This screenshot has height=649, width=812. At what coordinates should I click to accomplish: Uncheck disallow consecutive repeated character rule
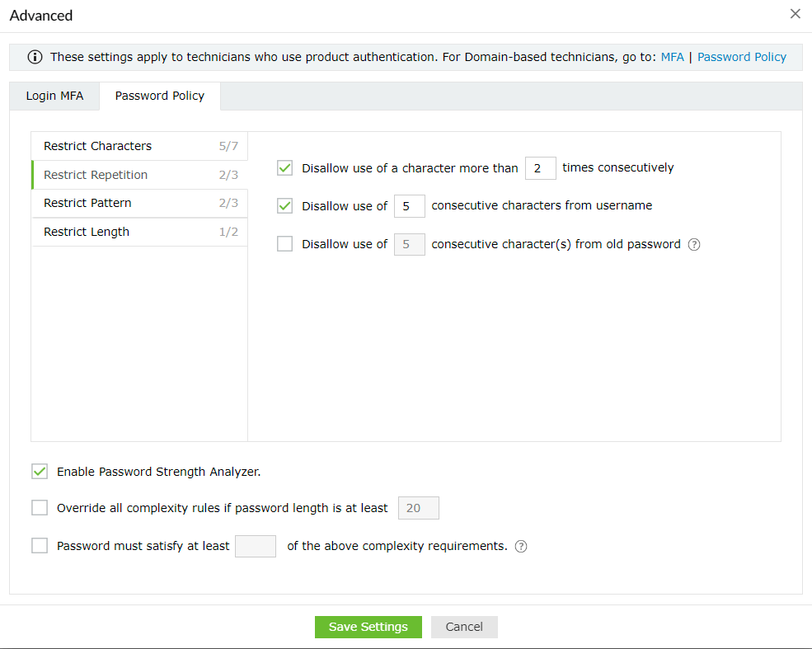[285, 168]
